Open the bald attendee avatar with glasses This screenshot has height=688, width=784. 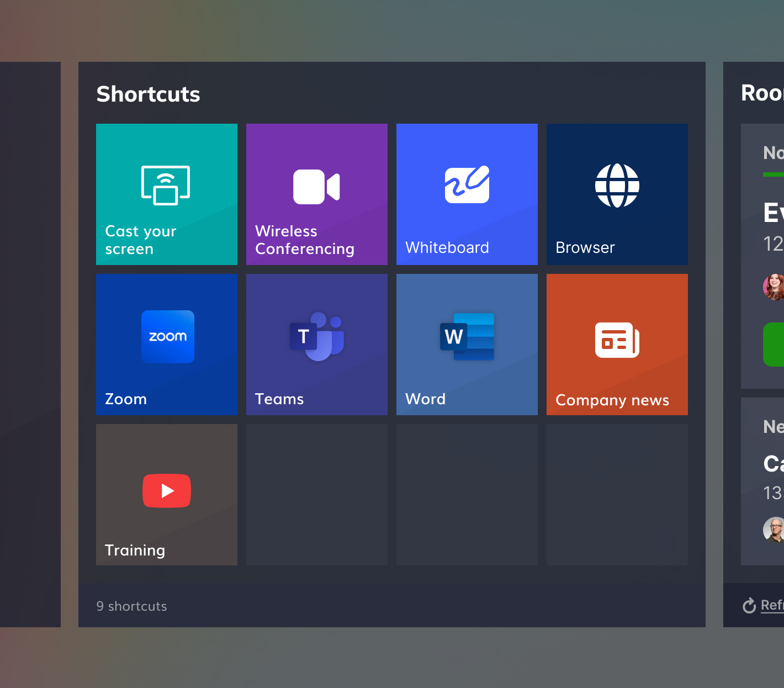(x=774, y=530)
